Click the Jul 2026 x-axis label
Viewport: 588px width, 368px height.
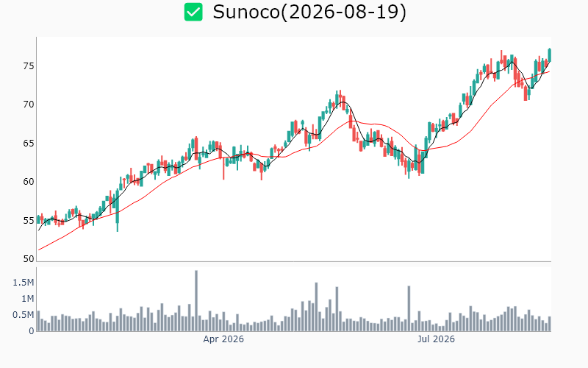click(x=436, y=339)
